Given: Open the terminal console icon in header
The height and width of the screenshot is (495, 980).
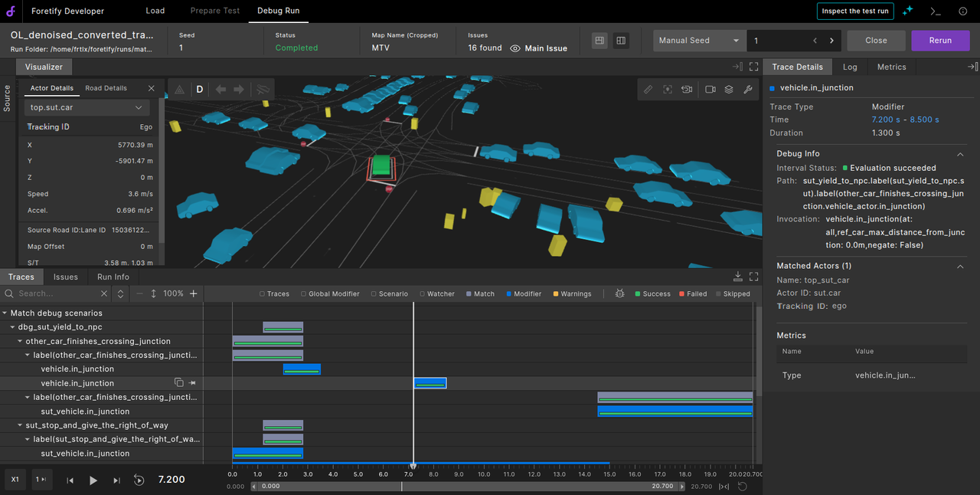Looking at the screenshot, I should pyautogui.click(x=935, y=11).
